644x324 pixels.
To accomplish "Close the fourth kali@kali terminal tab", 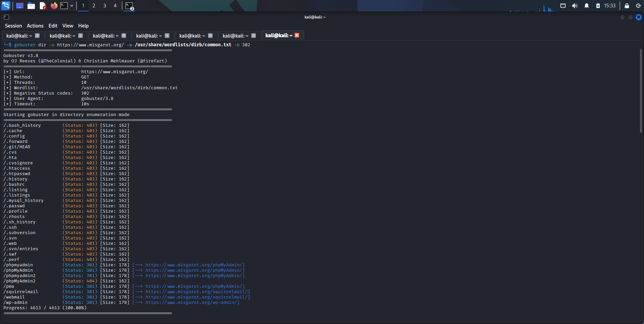I will pos(167,36).
